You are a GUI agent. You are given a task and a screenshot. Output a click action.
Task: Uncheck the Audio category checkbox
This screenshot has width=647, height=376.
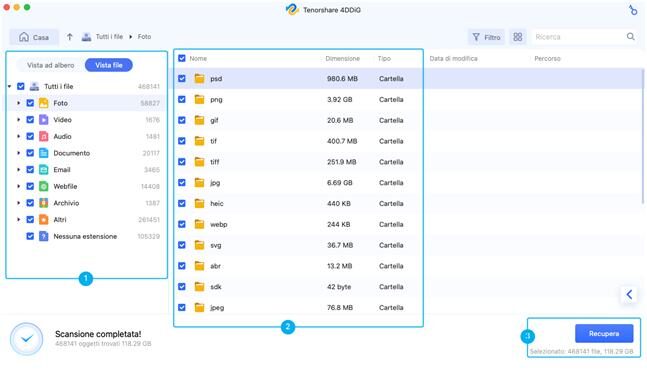(30, 136)
